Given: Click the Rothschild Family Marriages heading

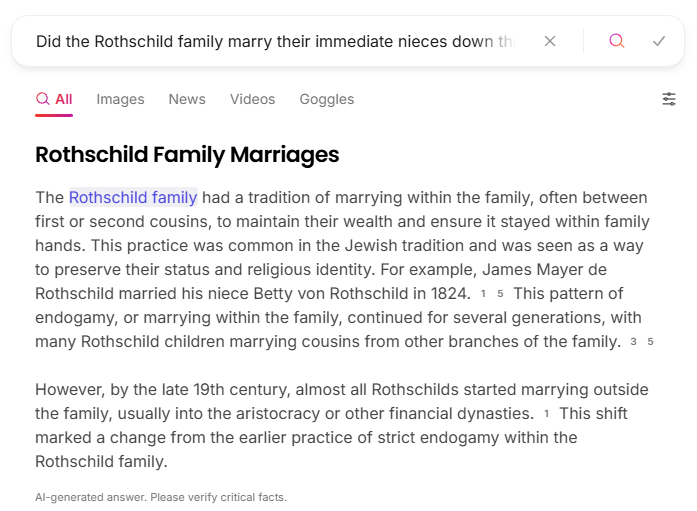Looking at the screenshot, I should tap(187, 155).
